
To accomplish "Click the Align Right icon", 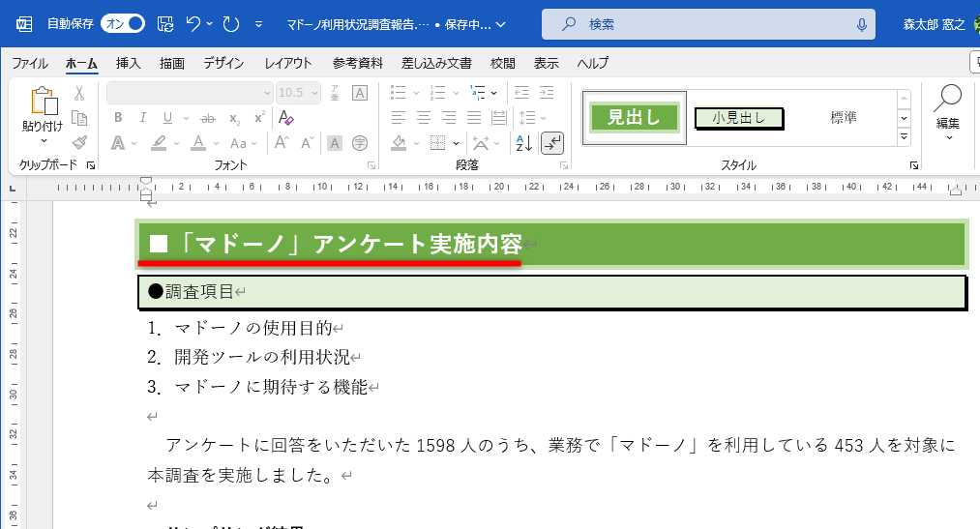I will pos(449,117).
